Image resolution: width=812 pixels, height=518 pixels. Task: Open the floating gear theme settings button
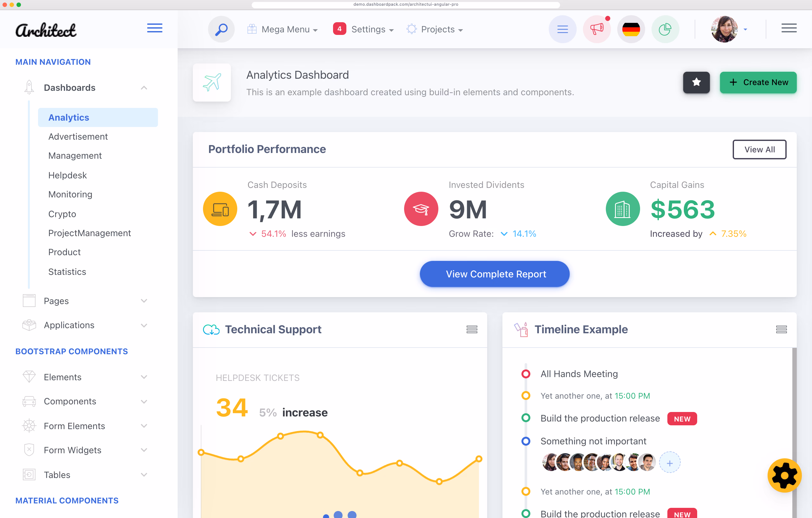(784, 475)
